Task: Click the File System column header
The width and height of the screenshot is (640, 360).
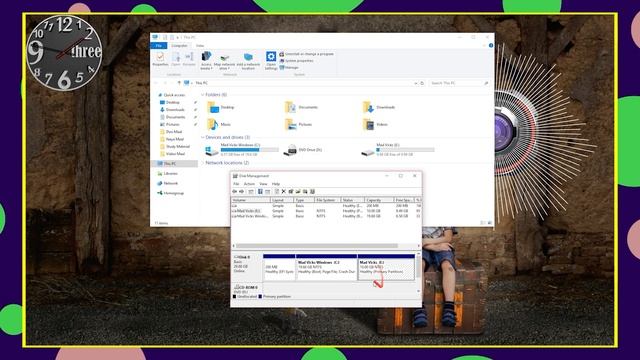Action: coord(327,200)
